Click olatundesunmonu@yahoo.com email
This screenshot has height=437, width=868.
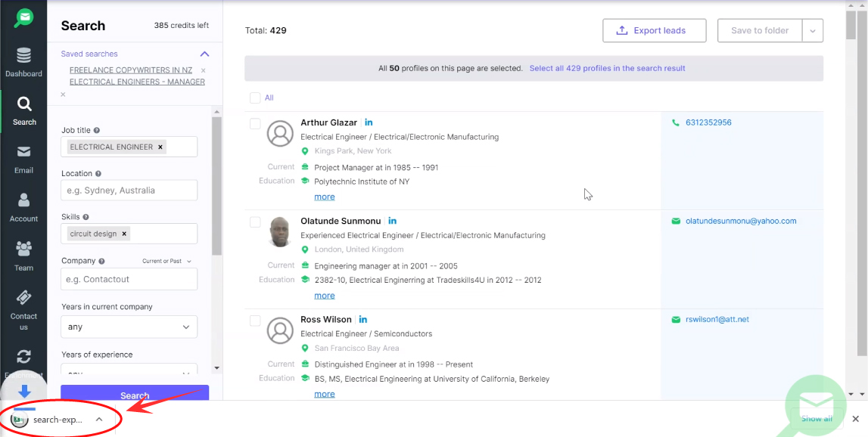coord(741,222)
